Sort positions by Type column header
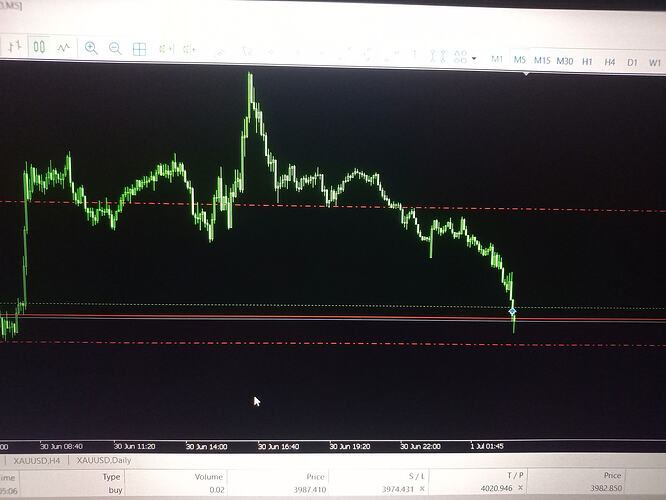 tap(111, 477)
